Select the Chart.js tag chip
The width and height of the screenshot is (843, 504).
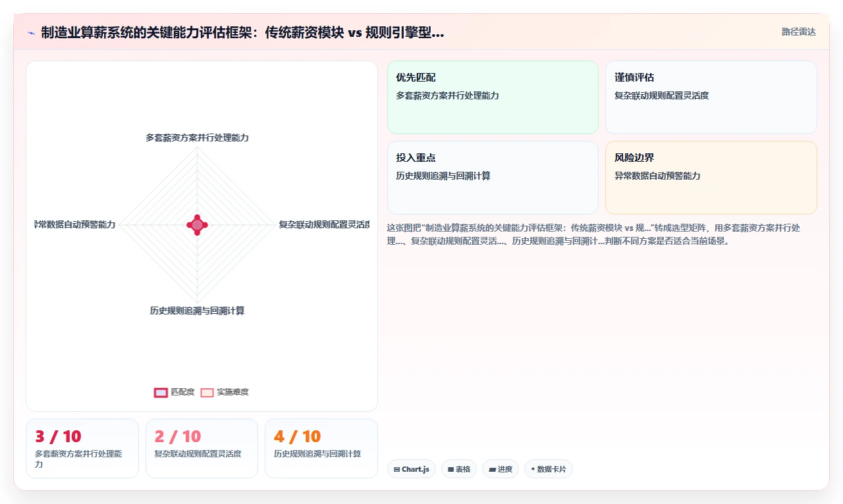coord(412,469)
